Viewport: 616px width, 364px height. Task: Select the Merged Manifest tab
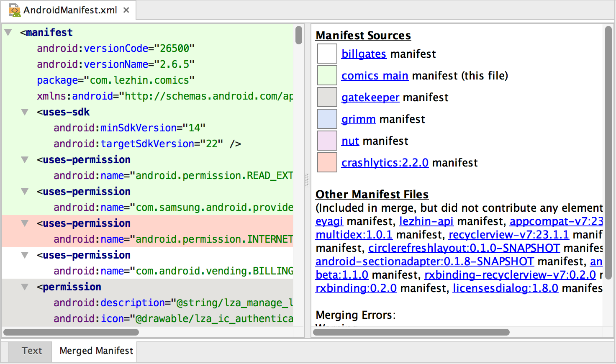96,351
